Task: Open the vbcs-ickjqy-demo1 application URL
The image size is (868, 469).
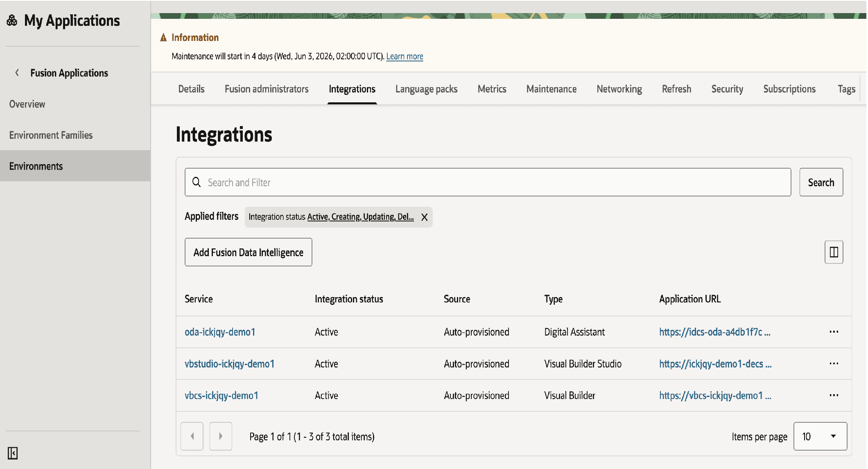Action: tap(715, 395)
